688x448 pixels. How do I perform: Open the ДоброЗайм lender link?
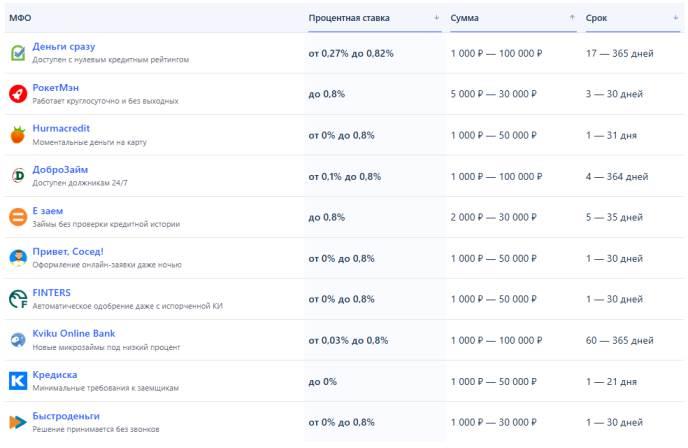tap(60, 170)
